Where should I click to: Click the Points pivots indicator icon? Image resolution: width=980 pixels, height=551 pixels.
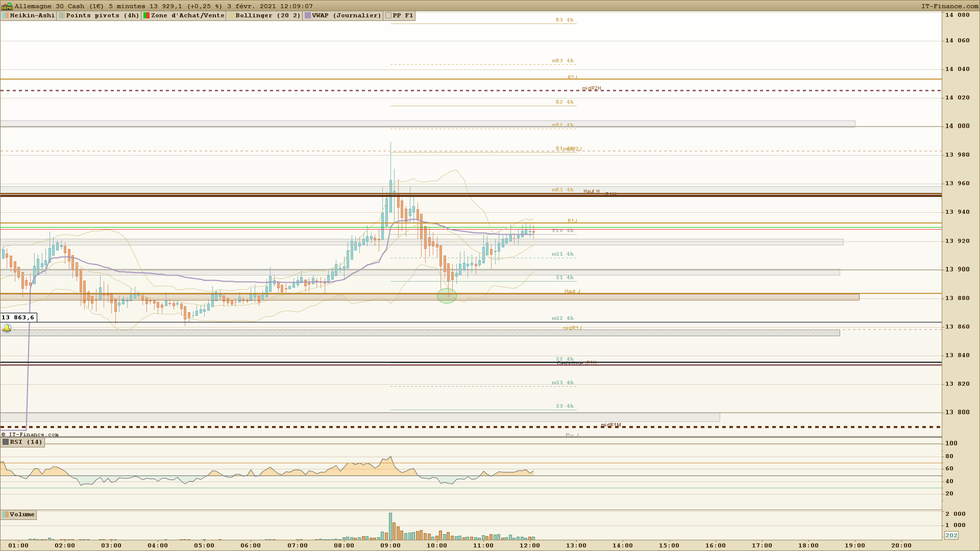(62, 16)
